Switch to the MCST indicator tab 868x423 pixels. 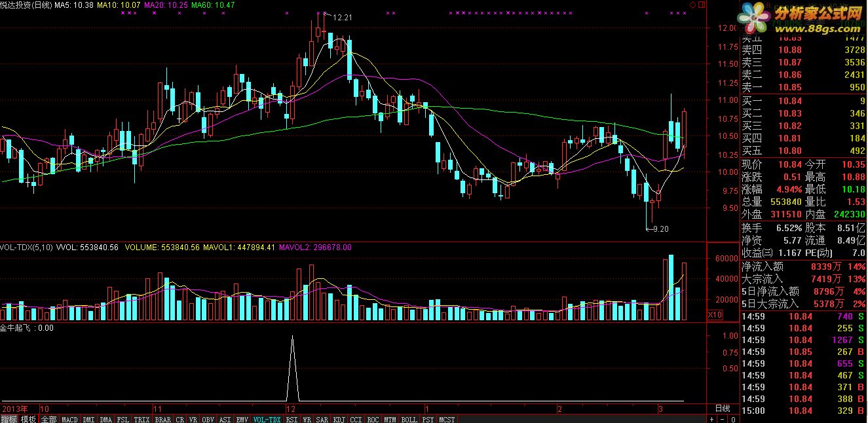447,418
